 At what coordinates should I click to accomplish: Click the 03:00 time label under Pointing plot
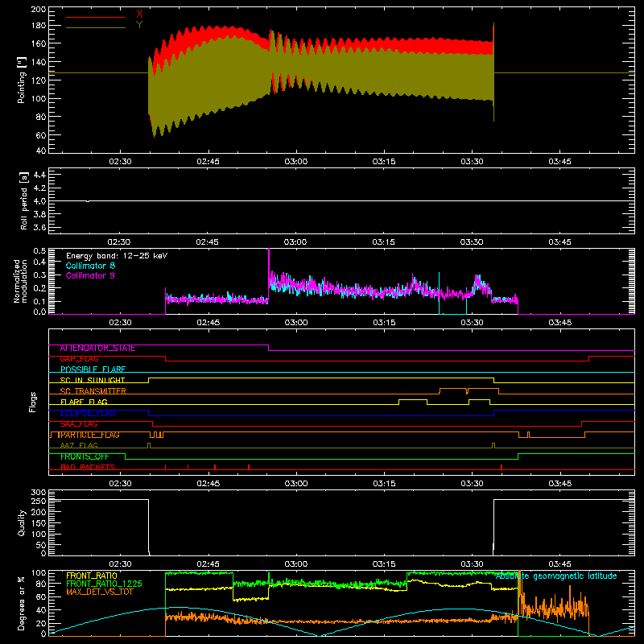[x=296, y=162]
